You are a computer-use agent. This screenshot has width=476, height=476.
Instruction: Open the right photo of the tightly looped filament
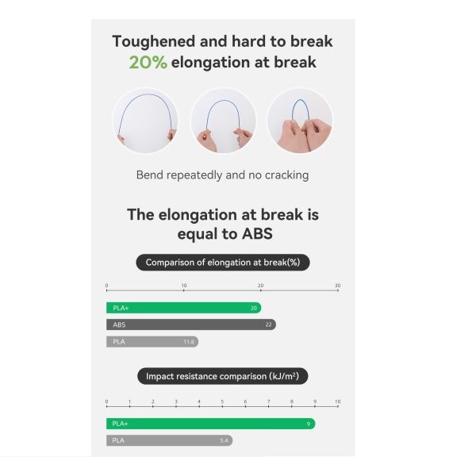tap(299, 121)
